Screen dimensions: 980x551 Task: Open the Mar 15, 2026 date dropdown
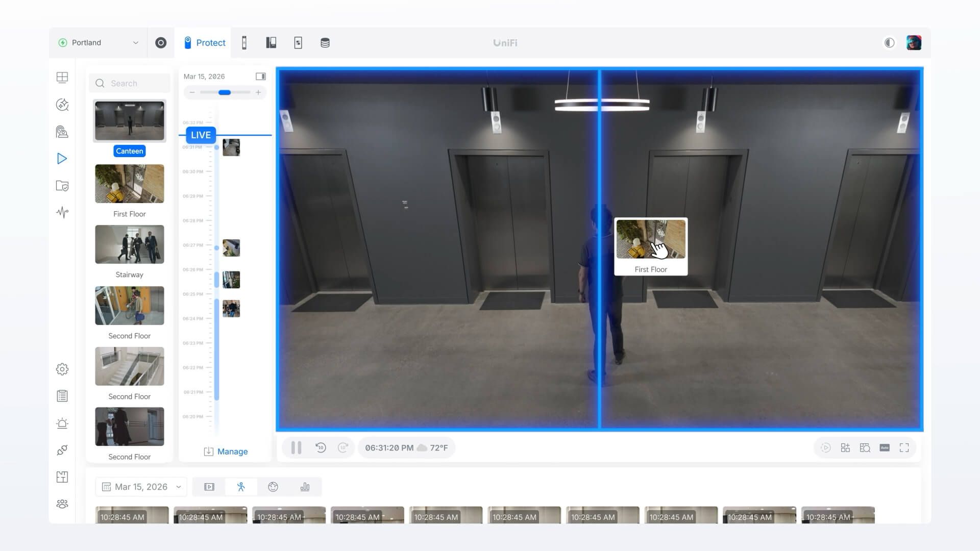(x=141, y=487)
